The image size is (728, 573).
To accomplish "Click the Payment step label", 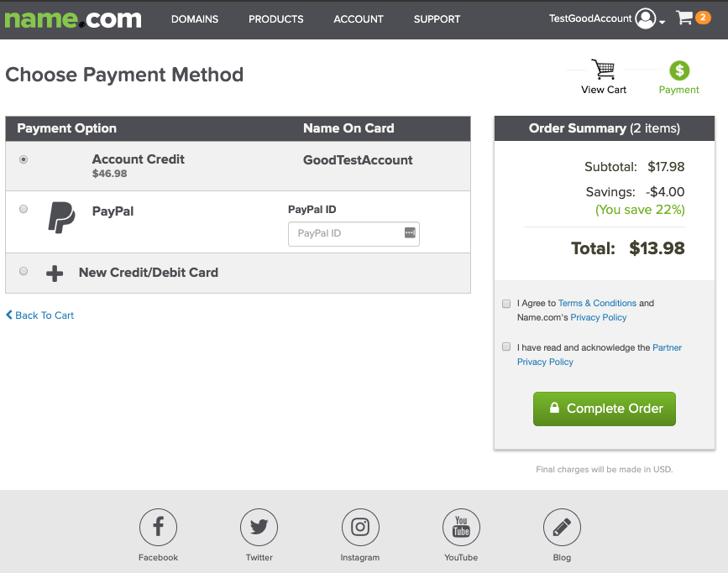I will click(x=678, y=90).
